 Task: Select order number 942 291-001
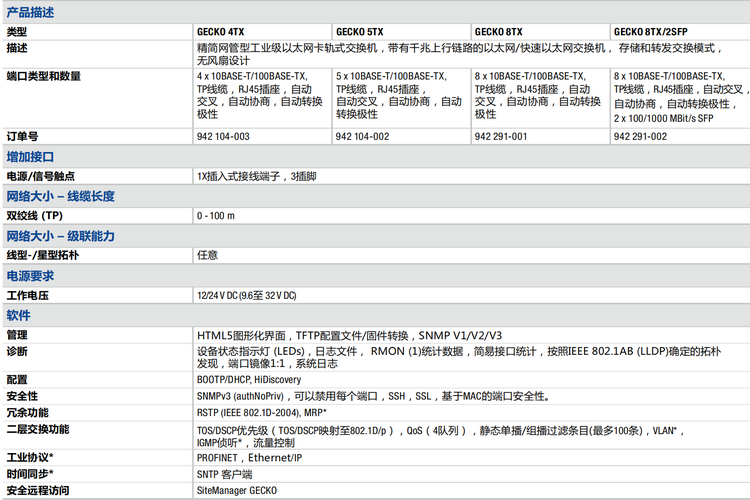click(x=501, y=136)
